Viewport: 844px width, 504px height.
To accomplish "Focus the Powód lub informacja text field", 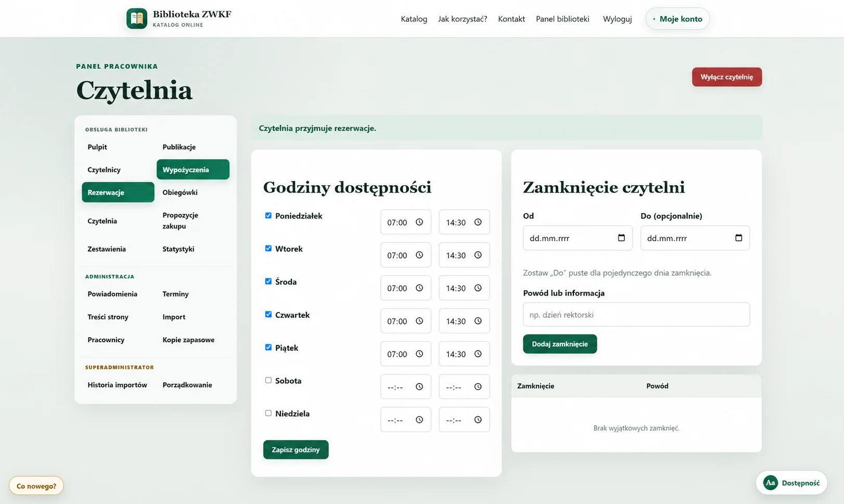I will (636, 315).
